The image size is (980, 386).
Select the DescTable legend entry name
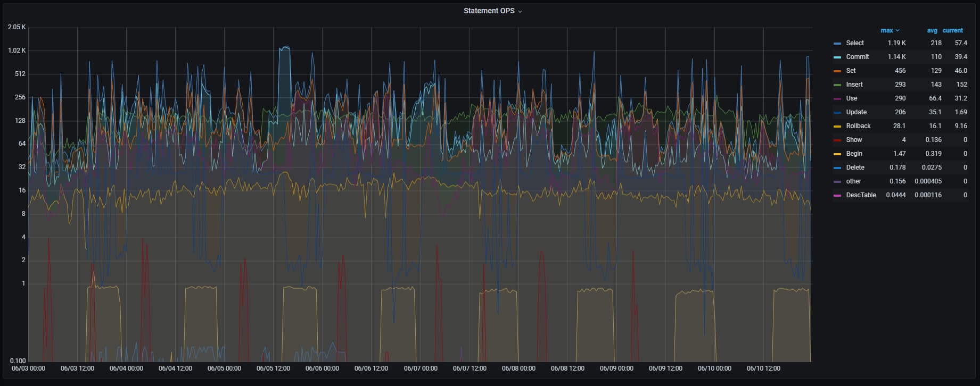click(x=861, y=195)
